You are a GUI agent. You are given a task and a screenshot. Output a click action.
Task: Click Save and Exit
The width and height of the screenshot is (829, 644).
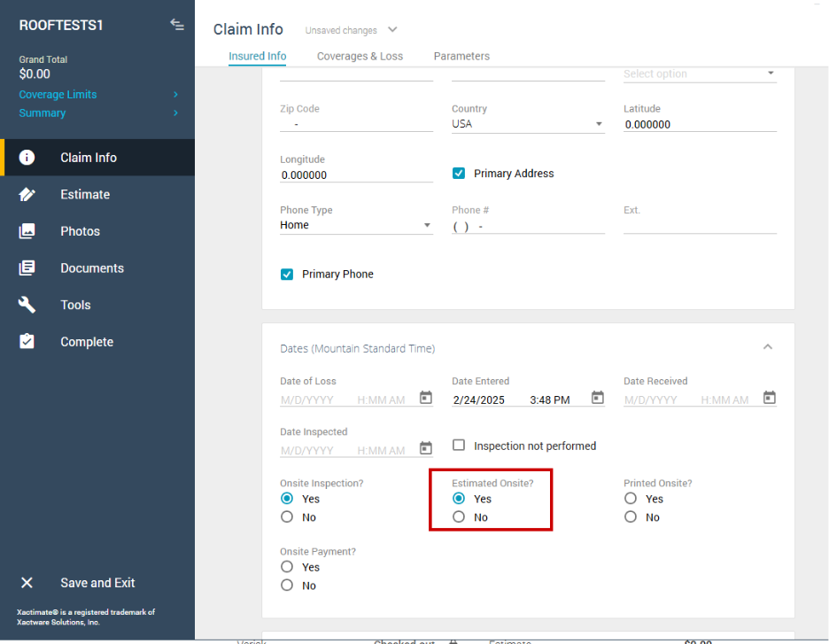click(x=97, y=583)
